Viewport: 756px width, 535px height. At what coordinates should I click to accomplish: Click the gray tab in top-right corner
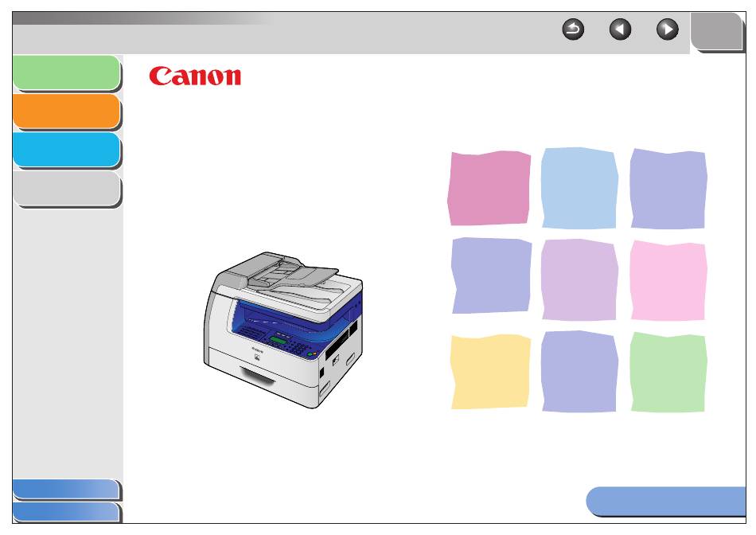coord(718,31)
